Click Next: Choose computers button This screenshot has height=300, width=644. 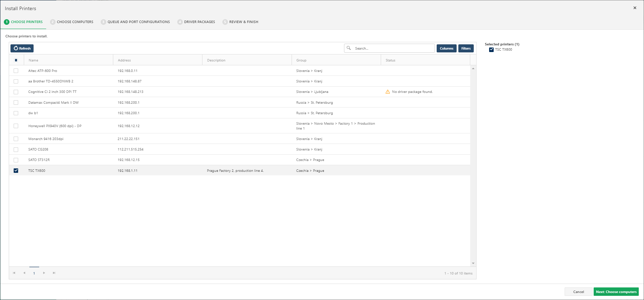(x=616, y=292)
